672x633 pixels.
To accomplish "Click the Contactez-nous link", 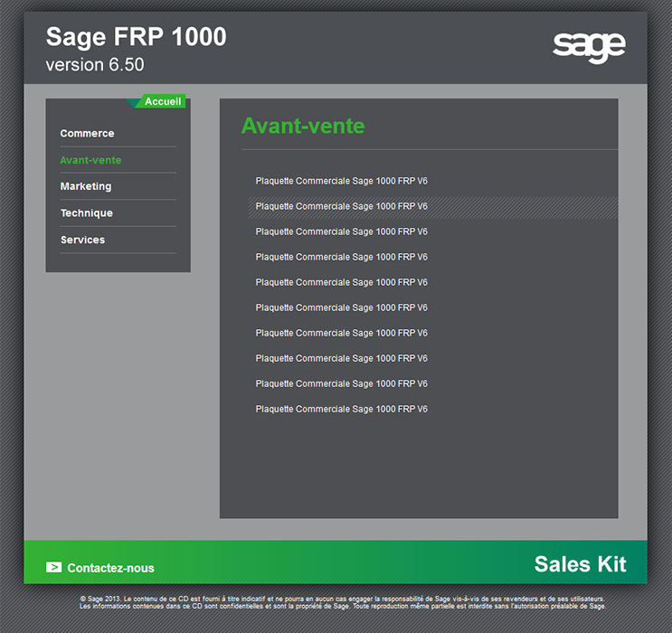I will (110, 568).
